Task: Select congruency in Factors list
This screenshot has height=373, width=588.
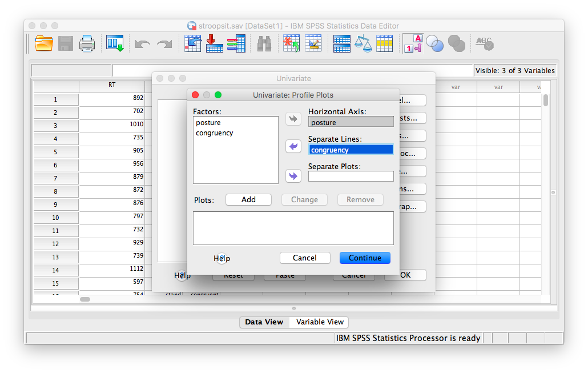Action: [214, 133]
